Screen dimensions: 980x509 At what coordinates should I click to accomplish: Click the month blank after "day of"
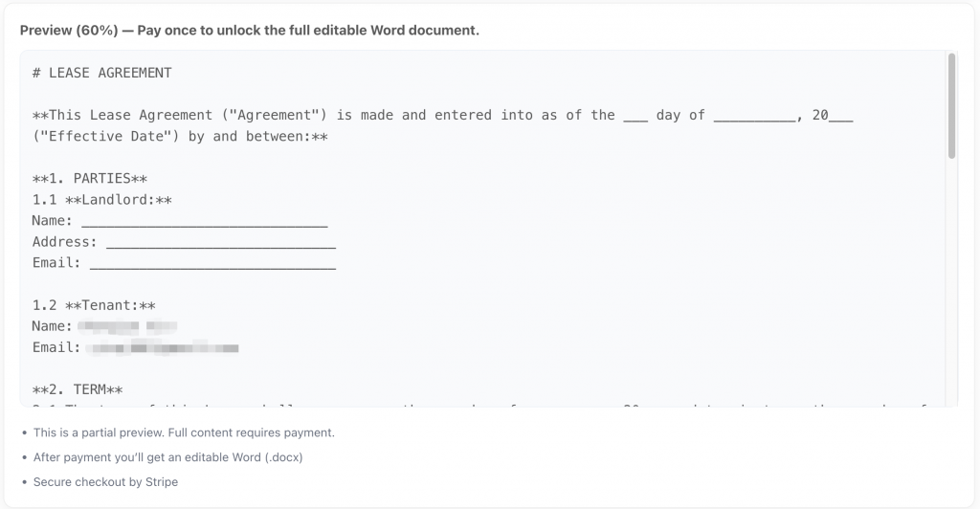754,115
